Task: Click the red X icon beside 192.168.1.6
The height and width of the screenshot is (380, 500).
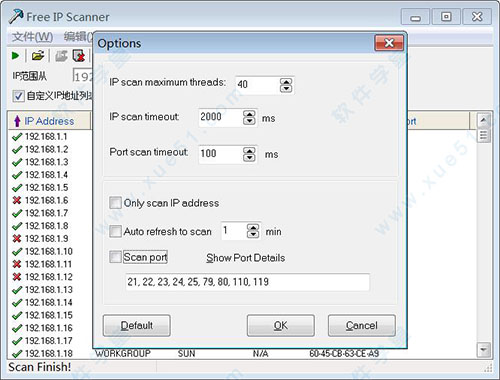Action: tap(17, 200)
